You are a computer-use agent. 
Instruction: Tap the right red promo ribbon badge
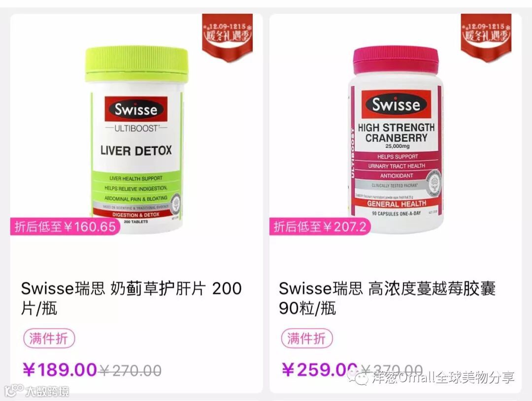(x=486, y=37)
